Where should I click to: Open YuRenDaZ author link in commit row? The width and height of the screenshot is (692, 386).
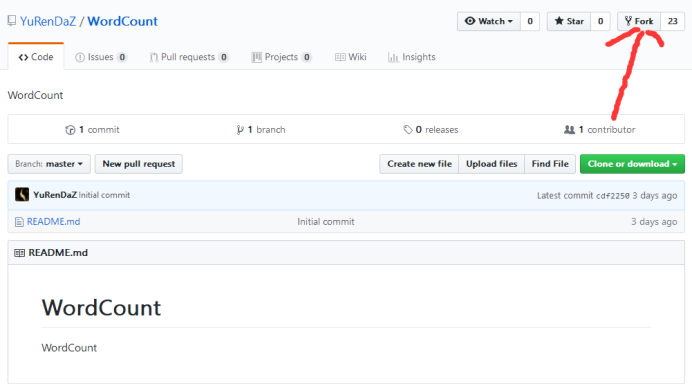[x=55, y=195]
